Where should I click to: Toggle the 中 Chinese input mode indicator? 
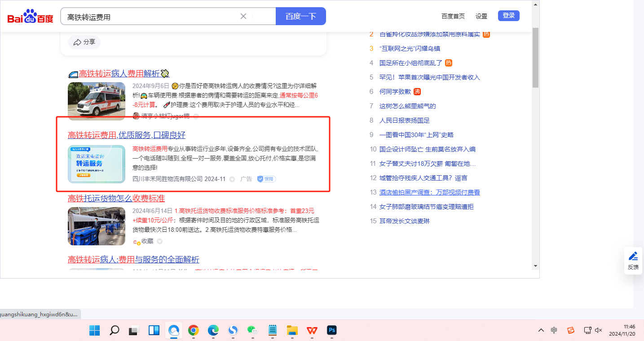tap(554, 330)
